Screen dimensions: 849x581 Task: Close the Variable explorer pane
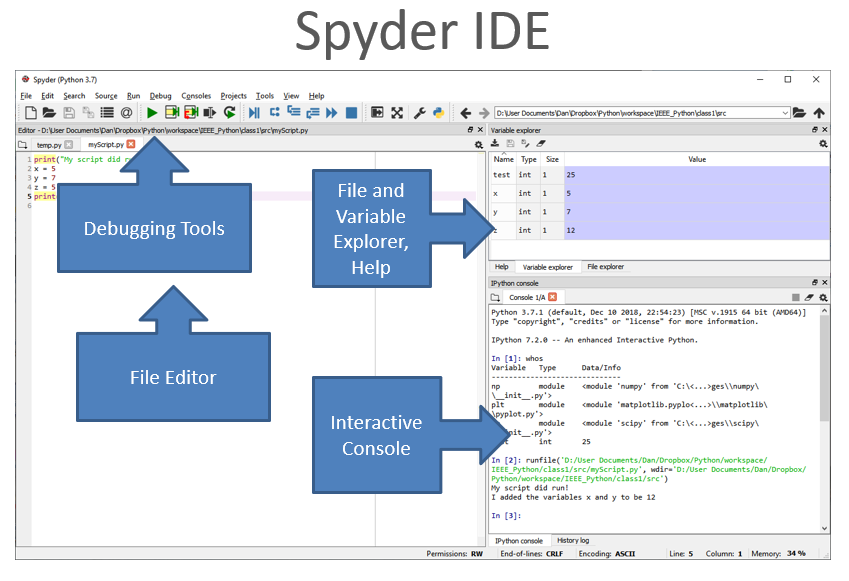[x=825, y=129]
